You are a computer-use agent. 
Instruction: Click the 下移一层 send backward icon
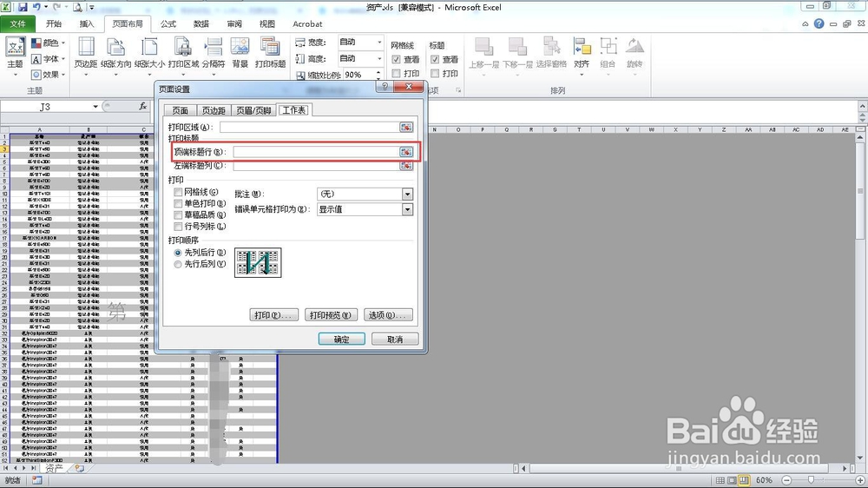(517, 48)
